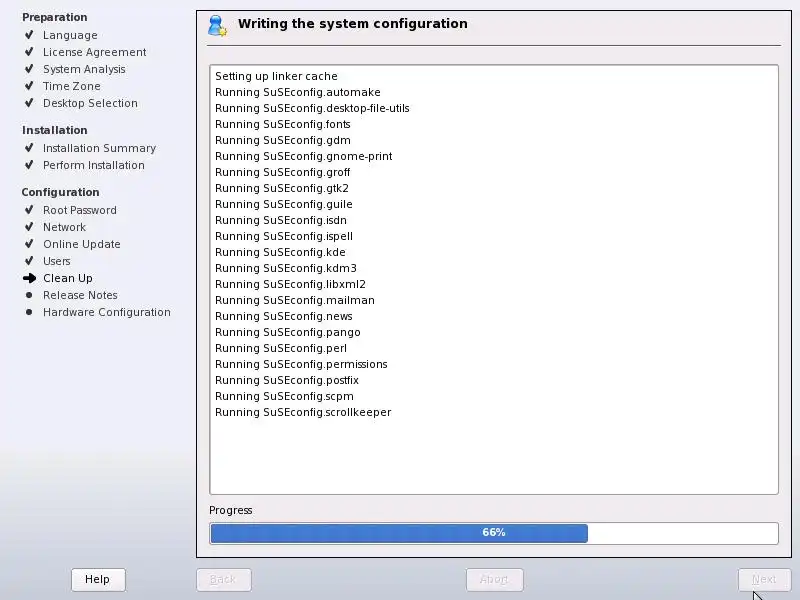The height and width of the screenshot is (600, 800).
Task: Select the Installation Summary step label
Action: click(99, 148)
